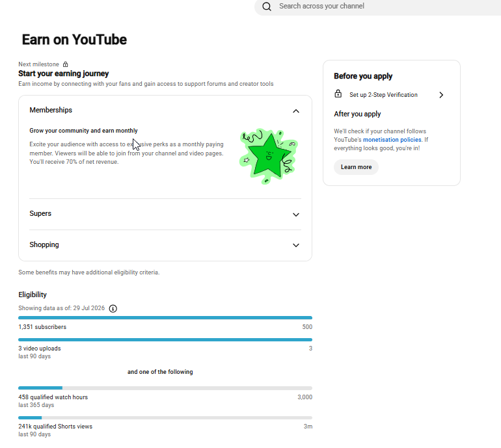Screen dimensions: 501x448
Task: Click the 'After you apply' heading
Action: (357, 114)
